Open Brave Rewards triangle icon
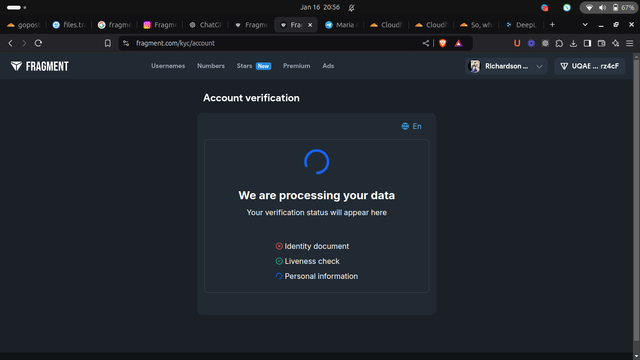This screenshot has height=360, width=640. (458, 43)
